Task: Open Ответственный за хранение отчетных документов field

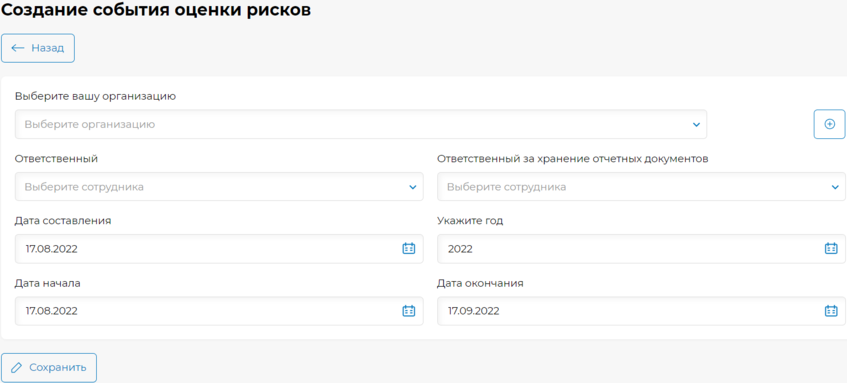Action: coord(641,186)
